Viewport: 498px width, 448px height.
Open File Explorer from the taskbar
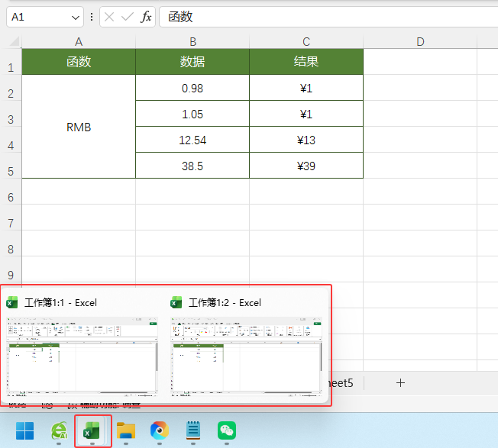click(126, 431)
